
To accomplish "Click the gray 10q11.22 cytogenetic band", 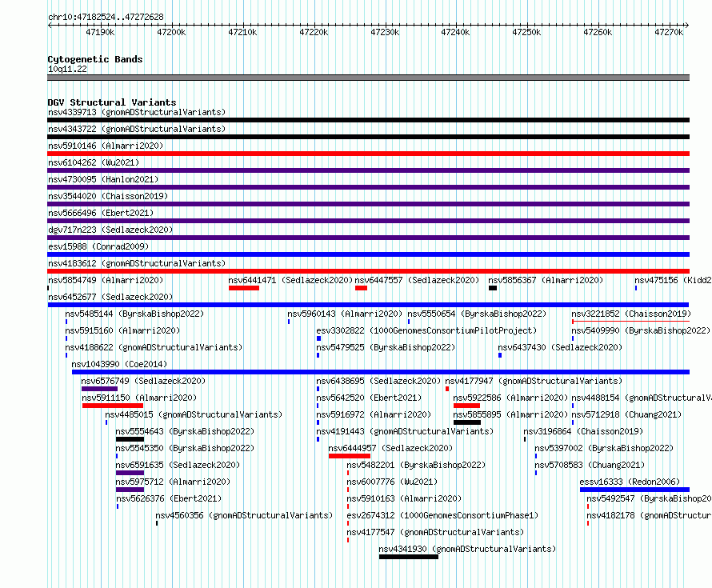I will pos(368,78).
